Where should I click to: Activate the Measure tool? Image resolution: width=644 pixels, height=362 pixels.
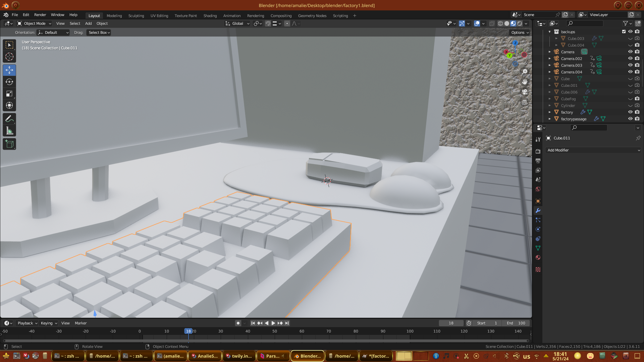[9, 131]
